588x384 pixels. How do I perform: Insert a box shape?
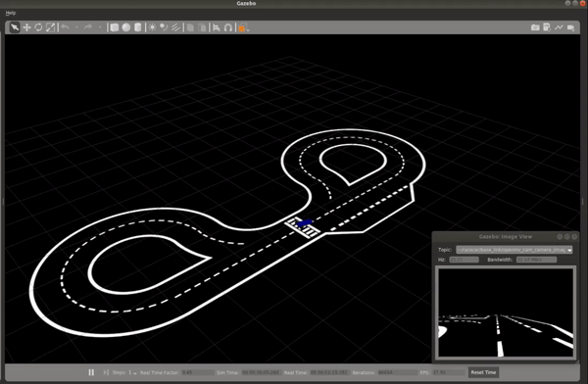click(115, 27)
